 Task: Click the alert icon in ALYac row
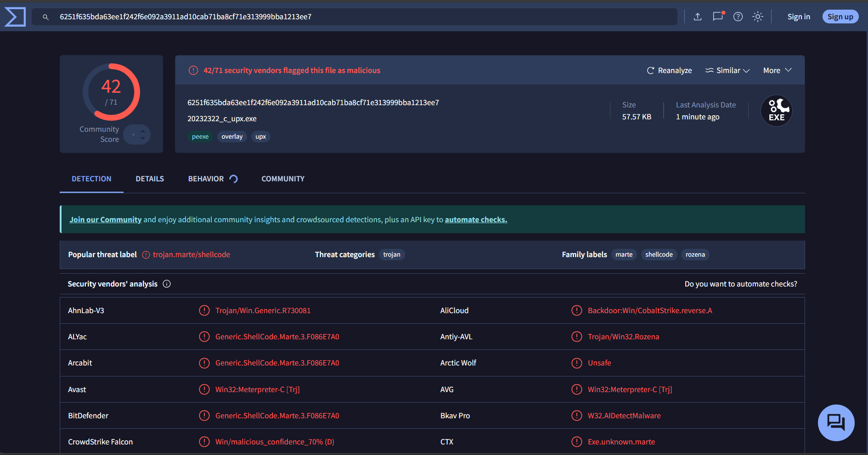click(x=204, y=337)
